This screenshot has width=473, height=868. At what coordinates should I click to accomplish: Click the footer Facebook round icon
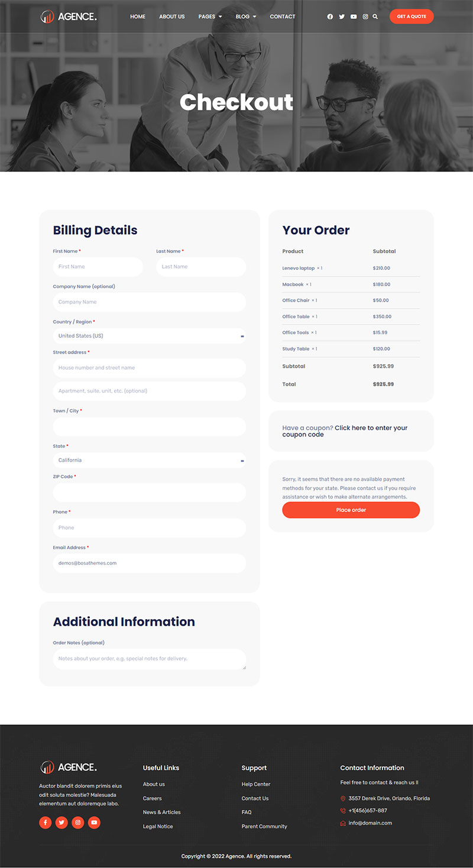46,822
